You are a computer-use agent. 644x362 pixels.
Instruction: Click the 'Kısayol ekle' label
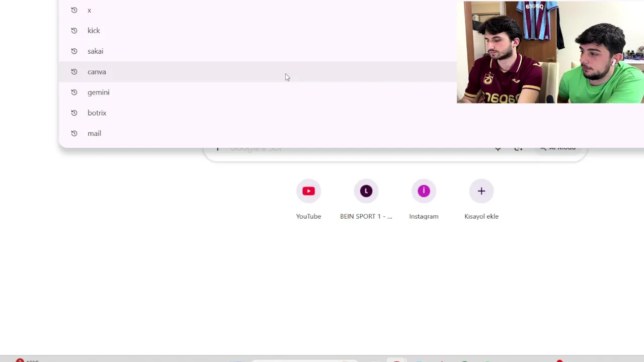tap(481, 216)
